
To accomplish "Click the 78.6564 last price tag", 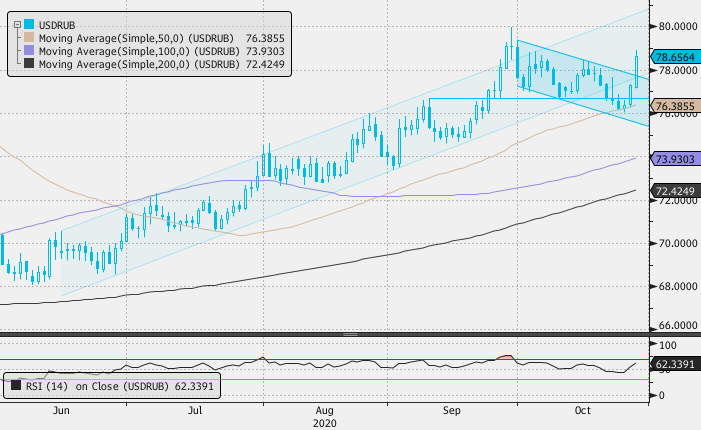I will (674, 58).
